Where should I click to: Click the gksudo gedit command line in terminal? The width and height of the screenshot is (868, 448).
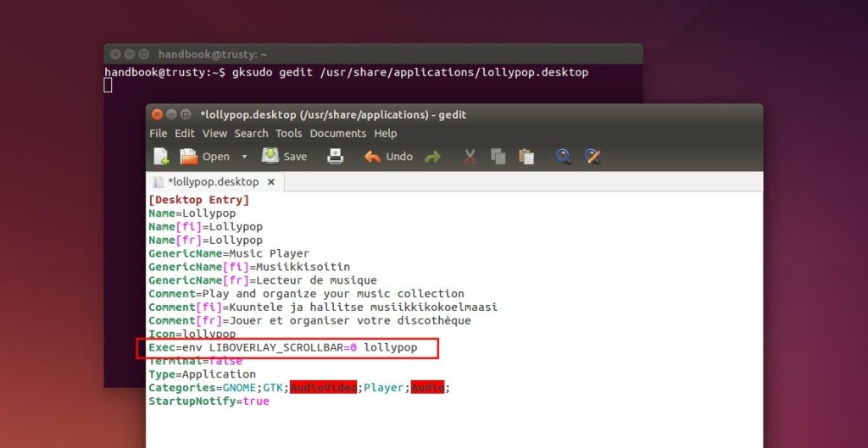pyautogui.click(x=347, y=73)
